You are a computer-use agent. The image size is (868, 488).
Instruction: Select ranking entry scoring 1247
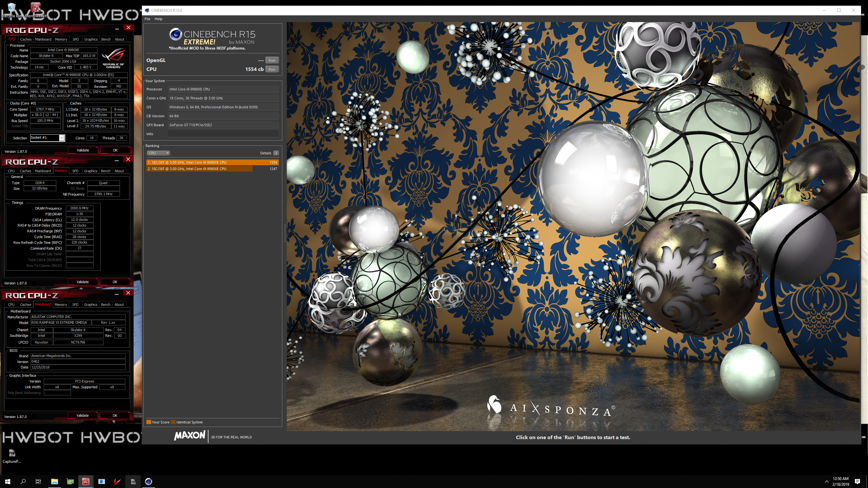pos(213,169)
